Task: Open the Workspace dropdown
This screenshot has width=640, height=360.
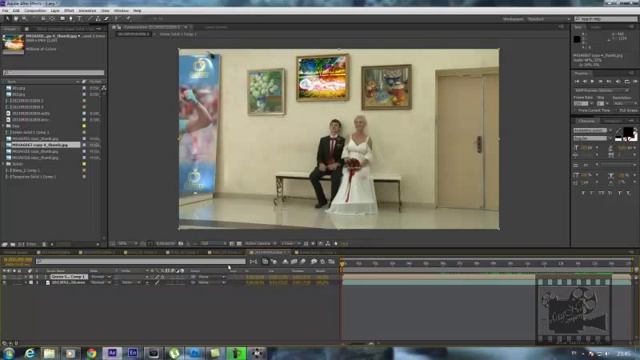Action: point(549,19)
